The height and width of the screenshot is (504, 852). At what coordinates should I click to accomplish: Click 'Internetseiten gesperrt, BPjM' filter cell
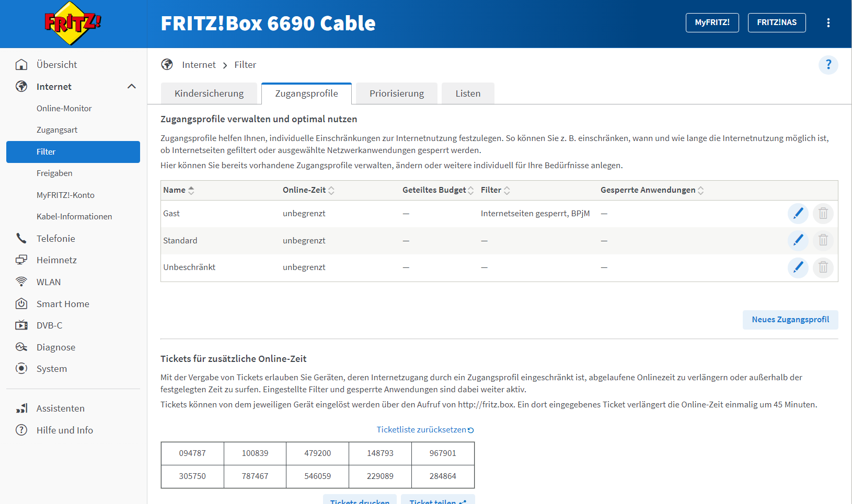click(x=535, y=213)
